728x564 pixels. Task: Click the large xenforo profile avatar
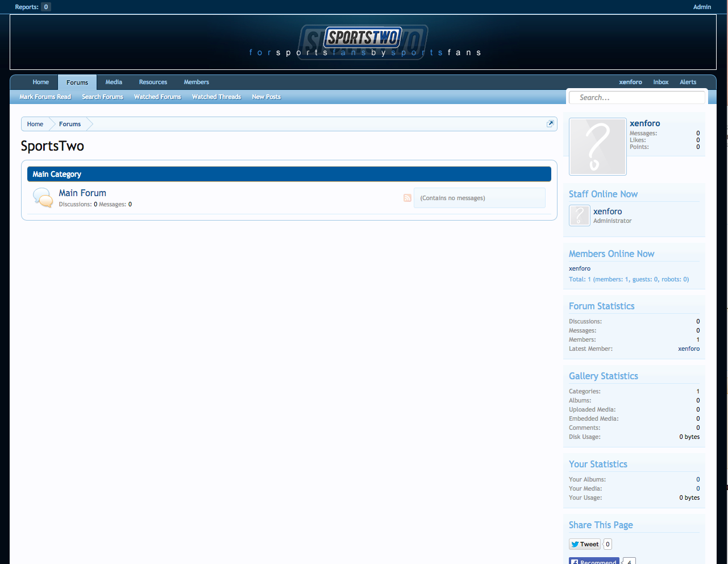pos(597,147)
